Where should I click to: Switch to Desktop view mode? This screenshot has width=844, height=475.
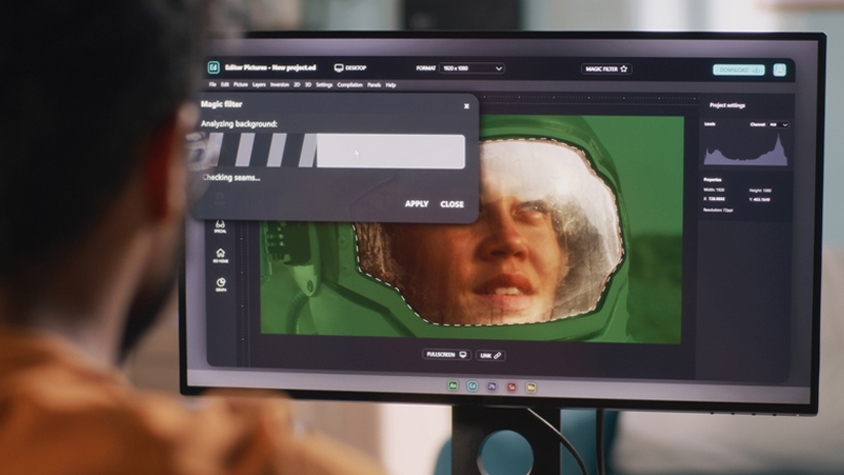[350, 68]
